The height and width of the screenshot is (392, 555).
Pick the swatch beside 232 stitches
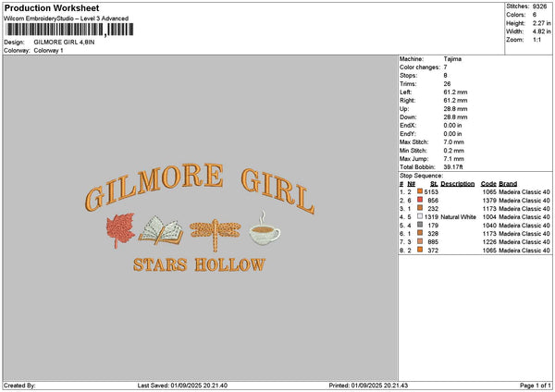click(420, 208)
